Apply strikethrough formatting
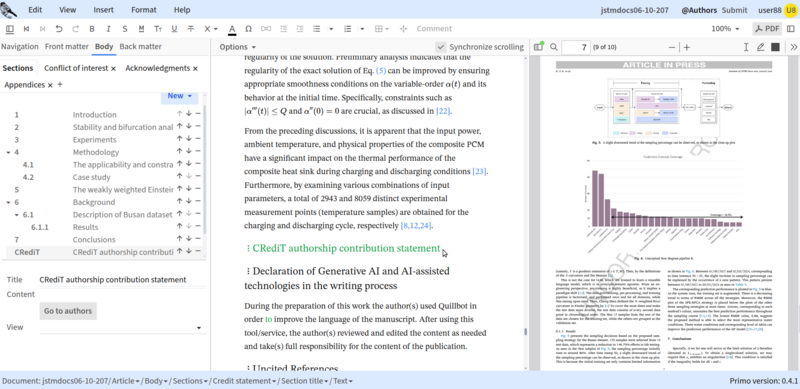 (x=191, y=29)
